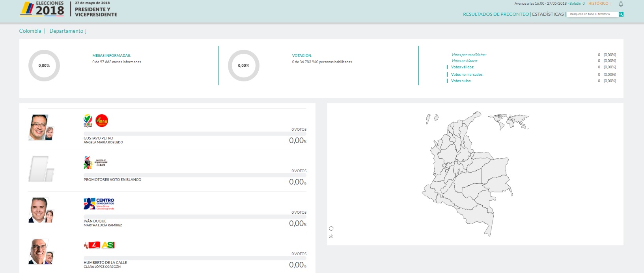Click Gustavo Petro's candidate photo
Viewport: 644px width, 273px height.
39,127
